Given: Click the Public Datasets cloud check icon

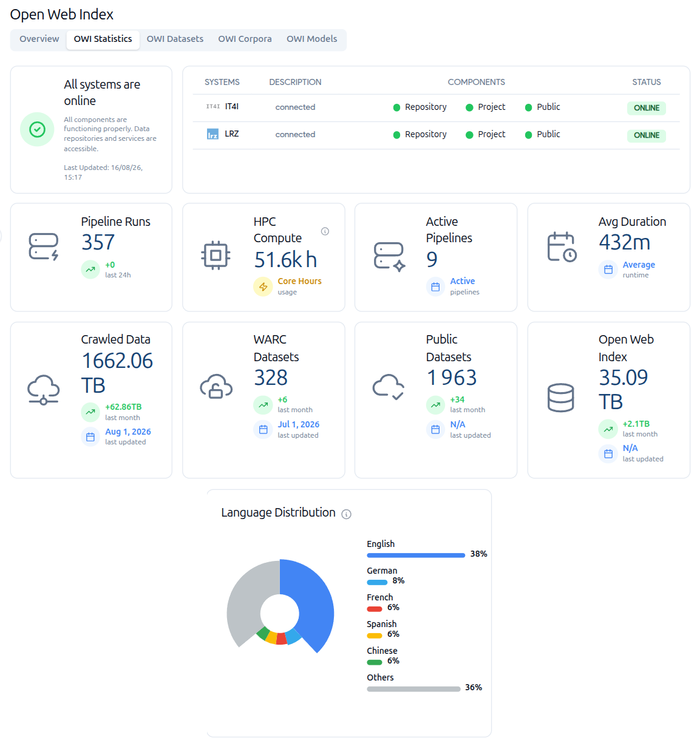Looking at the screenshot, I should [389, 386].
